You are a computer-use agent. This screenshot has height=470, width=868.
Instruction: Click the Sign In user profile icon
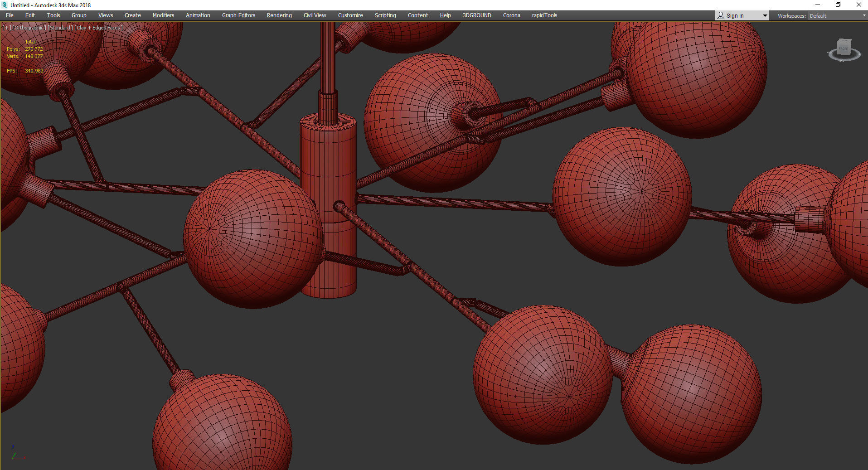click(x=720, y=15)
